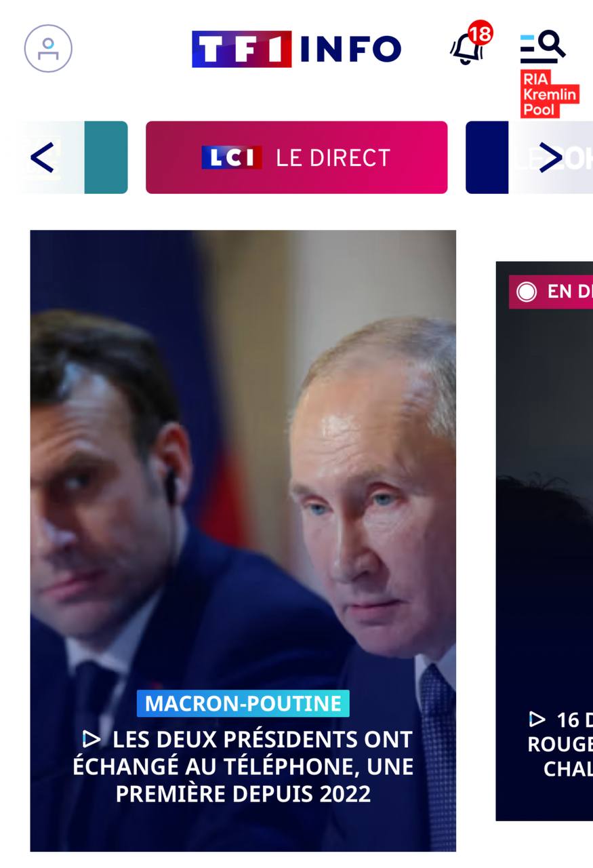Click play triangle on the right article card
Screen dimensions: 593x868
tap(537, 718)
